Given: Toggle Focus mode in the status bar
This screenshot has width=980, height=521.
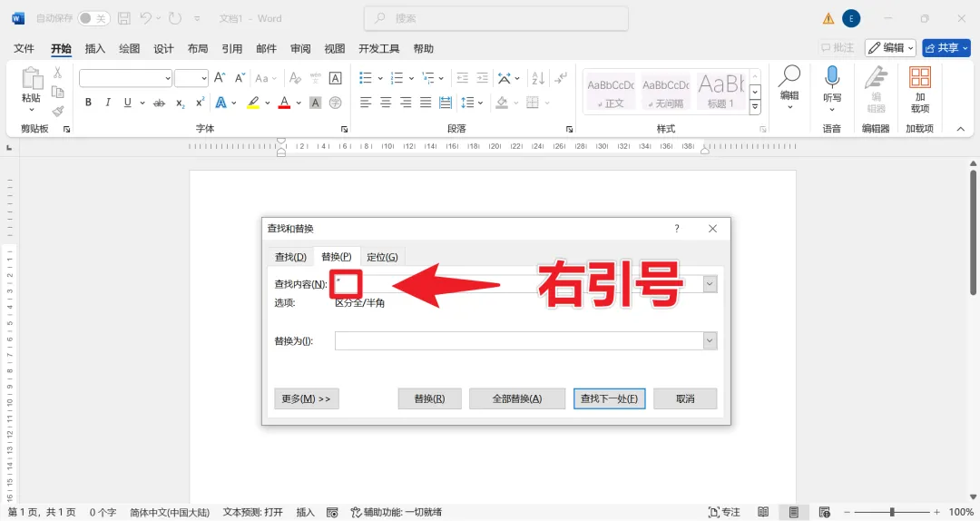Looking at the screenshot, I should 724,512.
